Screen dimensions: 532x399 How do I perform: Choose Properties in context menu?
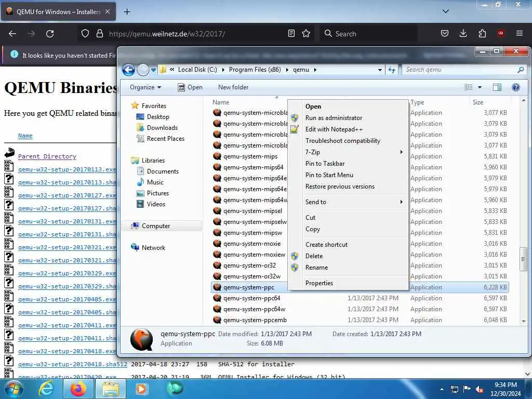point(348,283)
